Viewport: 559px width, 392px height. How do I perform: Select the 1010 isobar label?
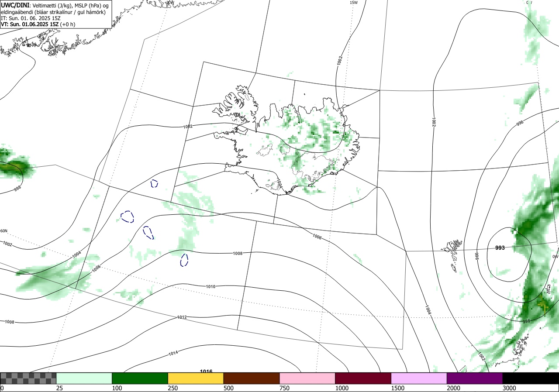point(210,287)
